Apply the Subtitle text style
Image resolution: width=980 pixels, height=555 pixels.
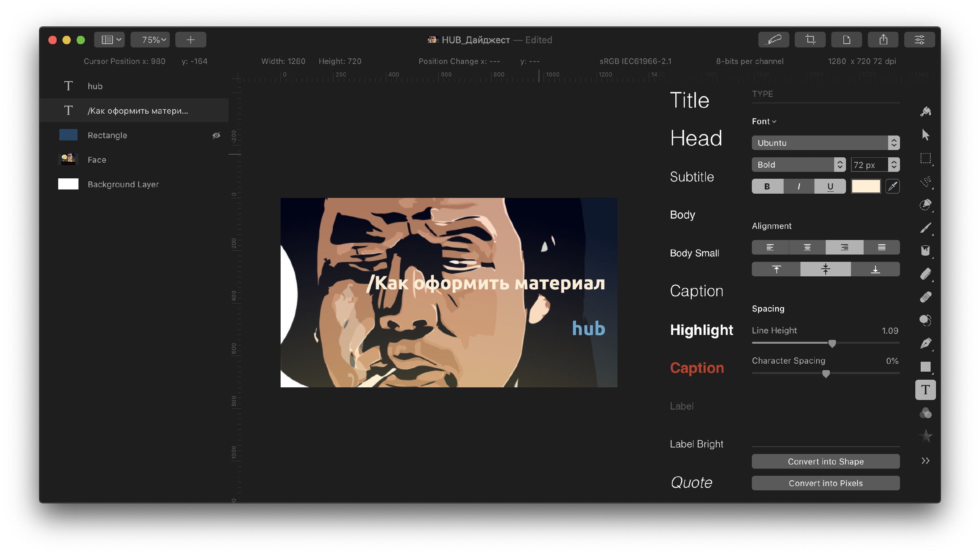coord(692,176)
